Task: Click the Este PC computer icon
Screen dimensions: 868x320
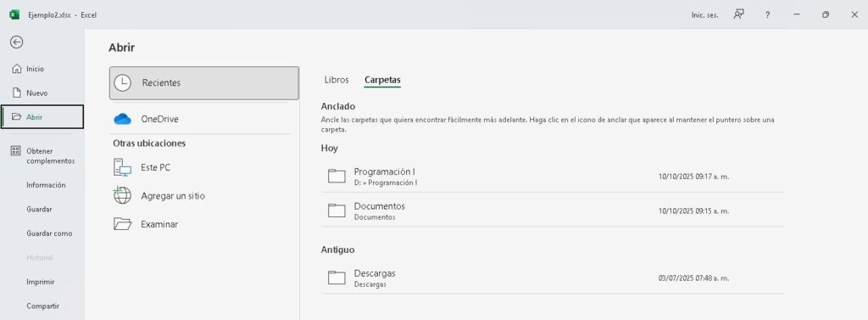Action: pyautogui.click(x=122, y=167)
